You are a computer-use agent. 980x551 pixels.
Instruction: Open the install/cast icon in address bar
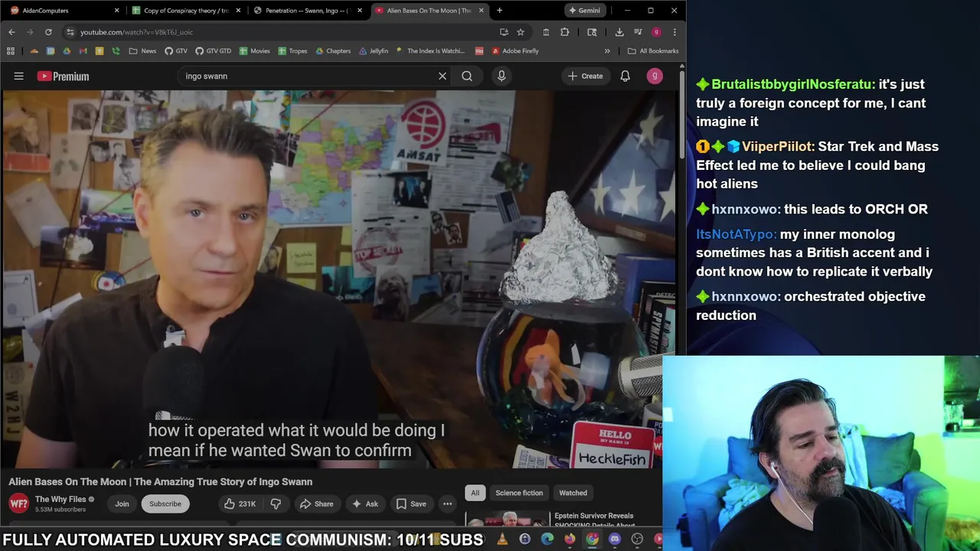pyautogui.click(x=504, y=32)
